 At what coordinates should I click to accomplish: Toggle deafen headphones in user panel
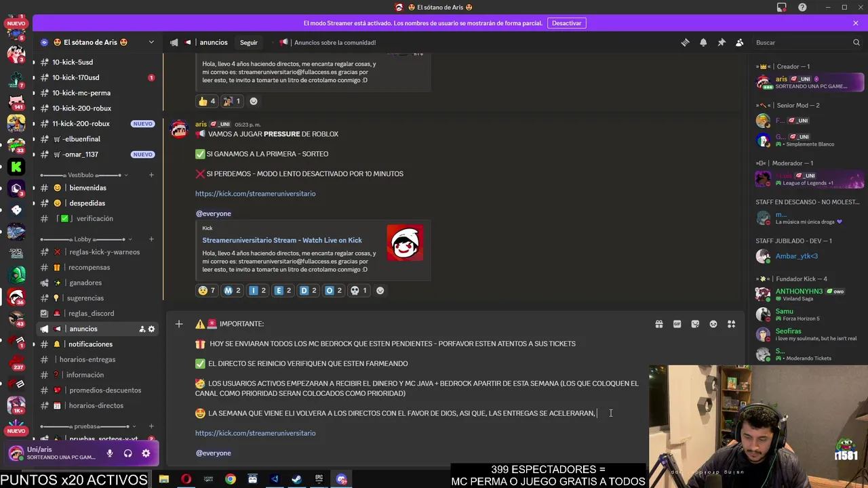pyautogui.click(x=127, y=453)
